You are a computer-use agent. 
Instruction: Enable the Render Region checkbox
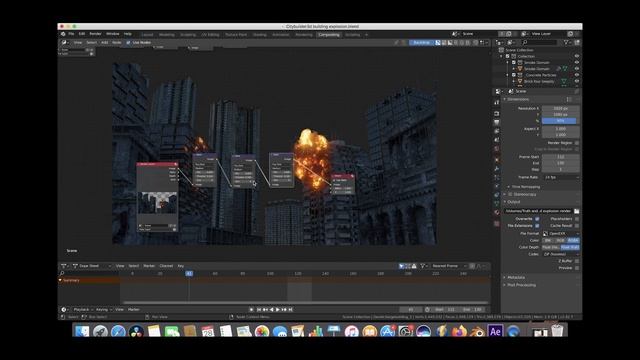click(577, 143)
